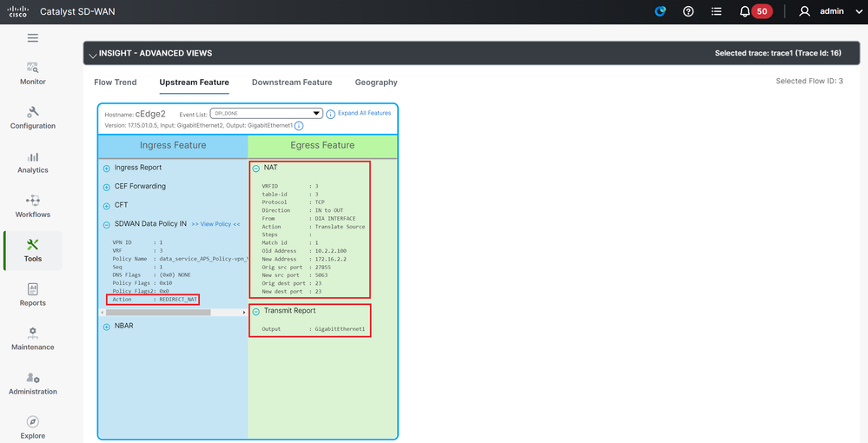Open the Event List DPI_DONE dropdown
The width and height of the screenshot is (868, 443).
pos(266,114)
